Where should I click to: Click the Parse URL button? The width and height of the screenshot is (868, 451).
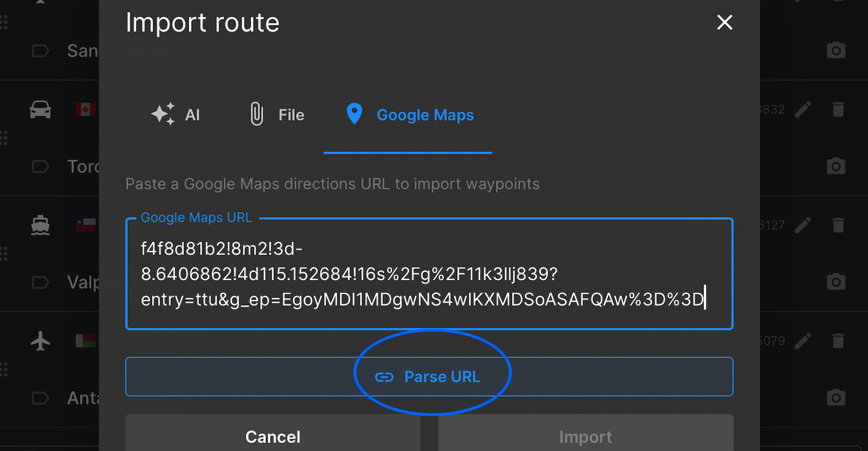tap(429, 377)
